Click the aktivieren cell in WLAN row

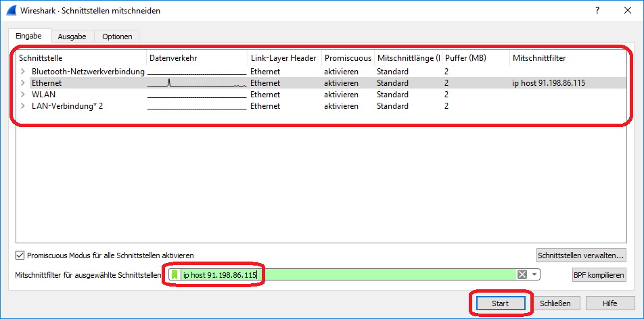click(341, 95)
